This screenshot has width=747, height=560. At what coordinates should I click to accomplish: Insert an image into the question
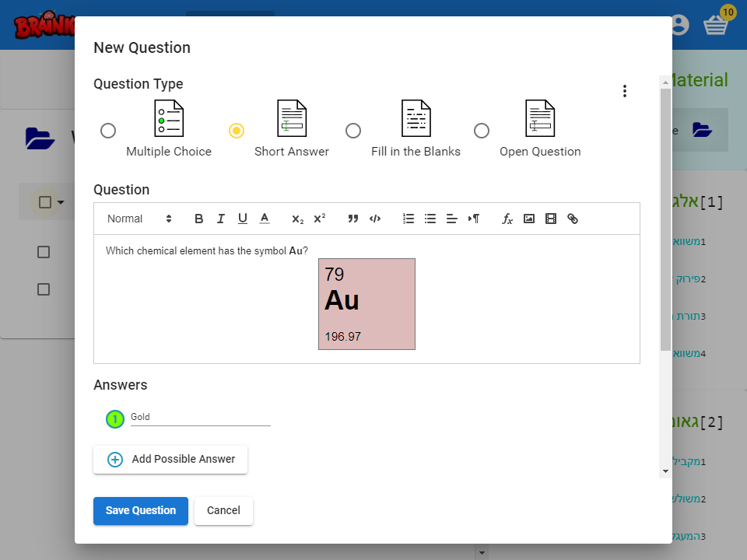coord(529,219)
